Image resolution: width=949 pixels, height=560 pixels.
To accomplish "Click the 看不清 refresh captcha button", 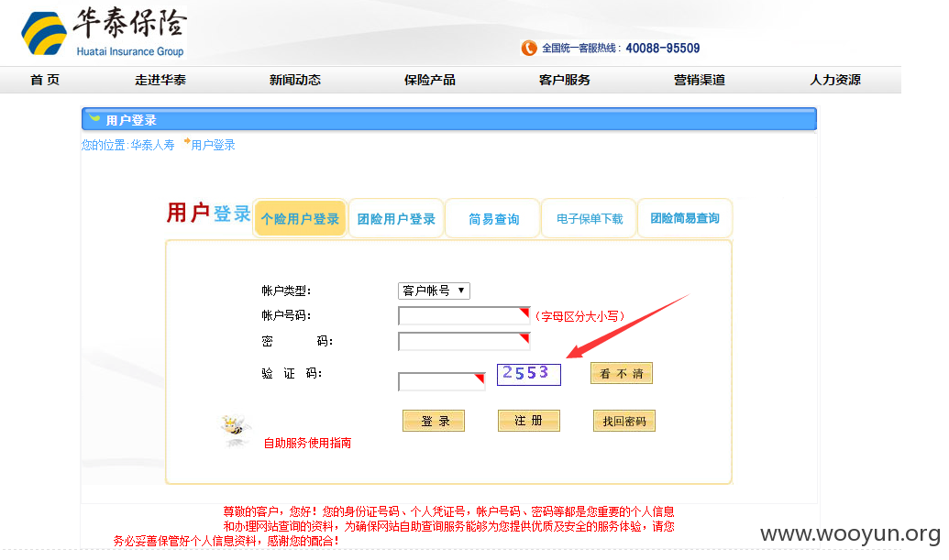I will (x=622, y=373).
